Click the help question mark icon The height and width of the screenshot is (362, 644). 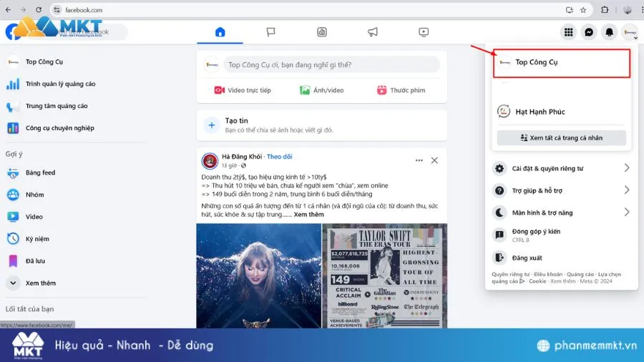click(x=499, y=190)
